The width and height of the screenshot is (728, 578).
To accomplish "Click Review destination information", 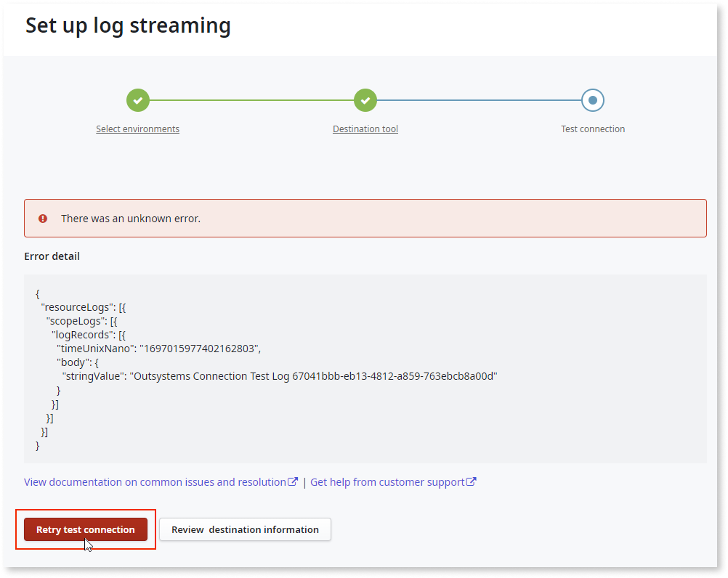I will pyautogui.click(x=245, y=529).
